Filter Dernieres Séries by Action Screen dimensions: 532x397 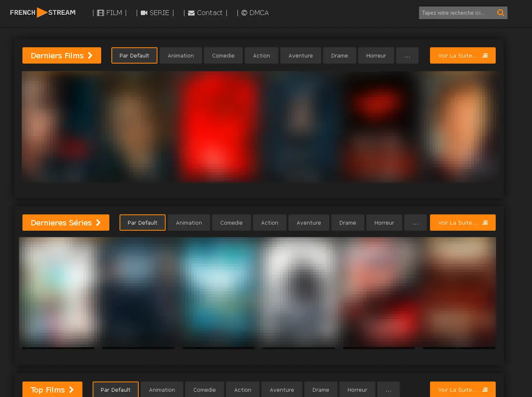pos(270,223)
